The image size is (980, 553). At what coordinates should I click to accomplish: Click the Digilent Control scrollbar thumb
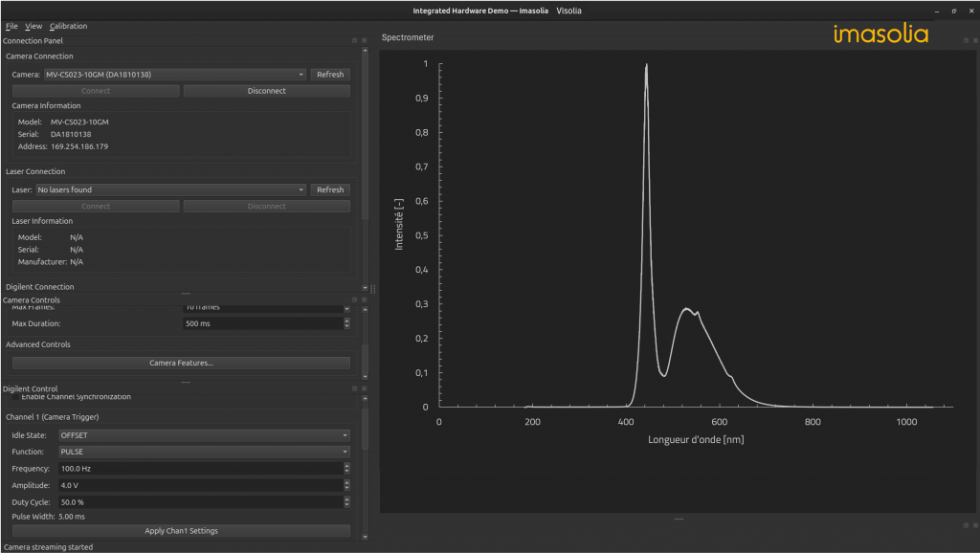365,430
